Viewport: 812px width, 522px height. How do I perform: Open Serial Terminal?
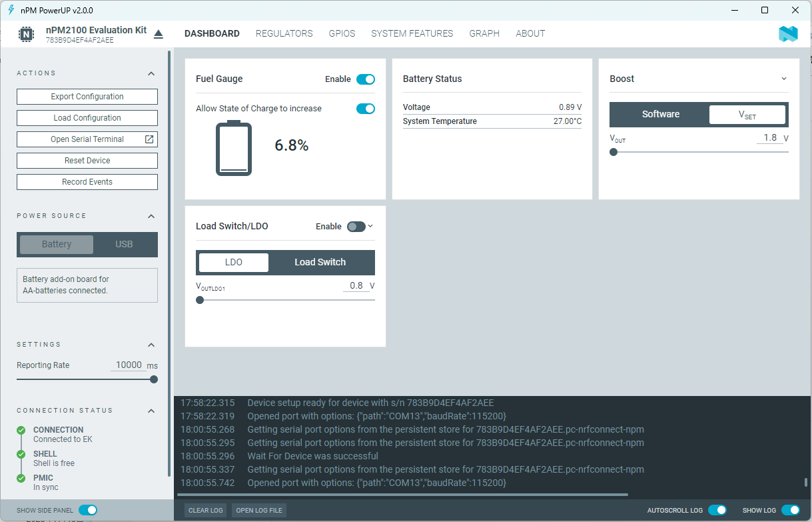click(x=87, y=139)
